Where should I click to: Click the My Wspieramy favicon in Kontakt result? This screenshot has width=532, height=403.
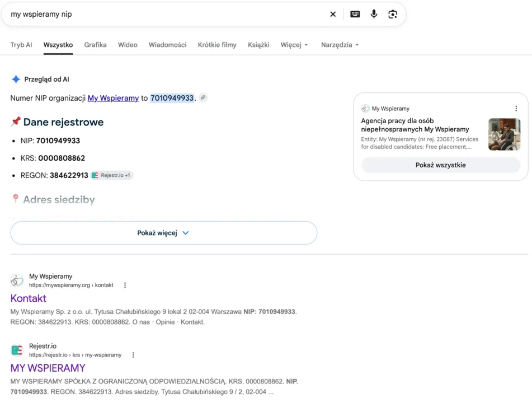pos(17,280)
